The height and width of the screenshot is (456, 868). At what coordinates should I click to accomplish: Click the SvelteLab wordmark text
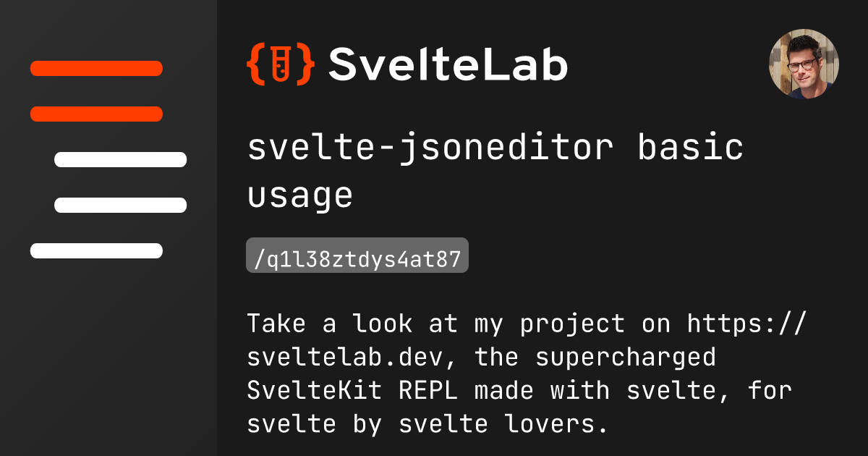pos(448,64)
